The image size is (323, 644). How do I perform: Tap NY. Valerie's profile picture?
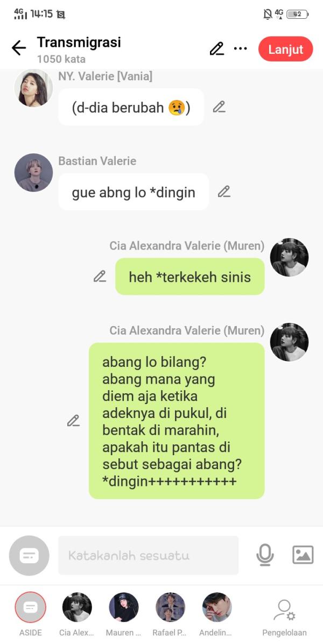pos(34,88)
